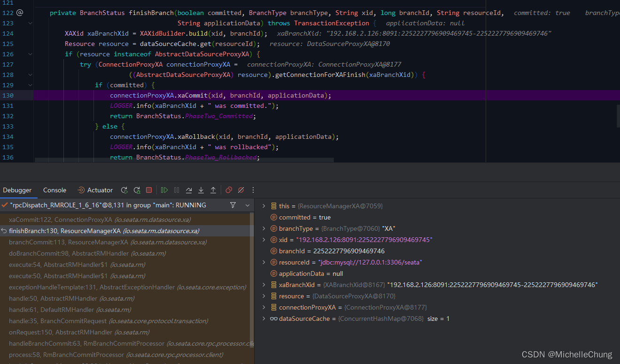The image size is (620, 364).
Task: Toggle Mute Breakpoints icon
Action: coord(241,190)
